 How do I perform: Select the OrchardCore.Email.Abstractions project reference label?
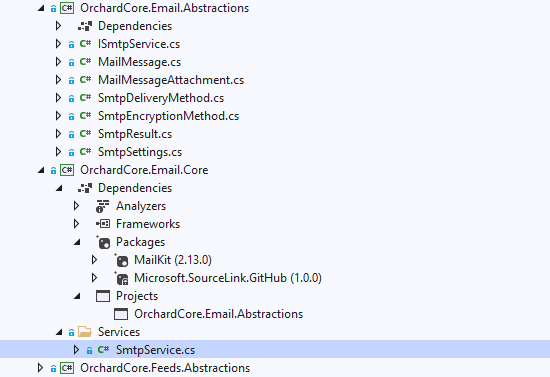[x=219, y=314]
